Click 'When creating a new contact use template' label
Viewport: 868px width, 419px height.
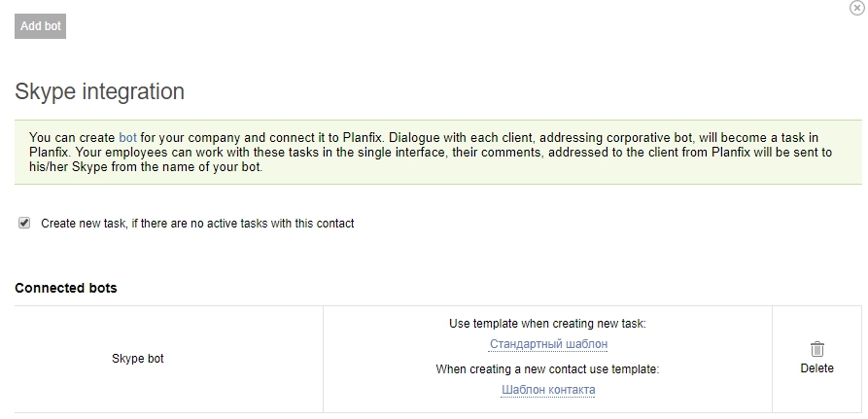coord(547,369)
